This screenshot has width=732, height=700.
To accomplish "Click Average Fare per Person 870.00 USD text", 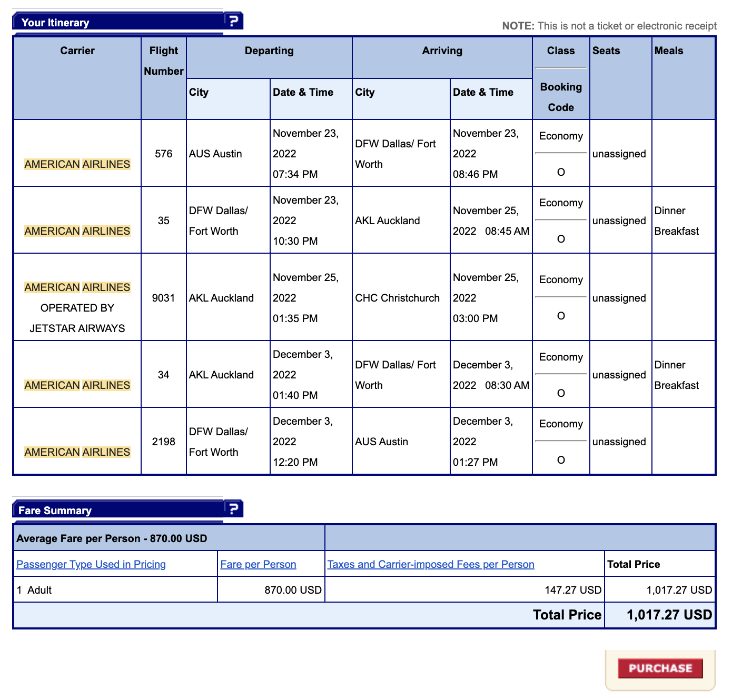I will point(112,538).
